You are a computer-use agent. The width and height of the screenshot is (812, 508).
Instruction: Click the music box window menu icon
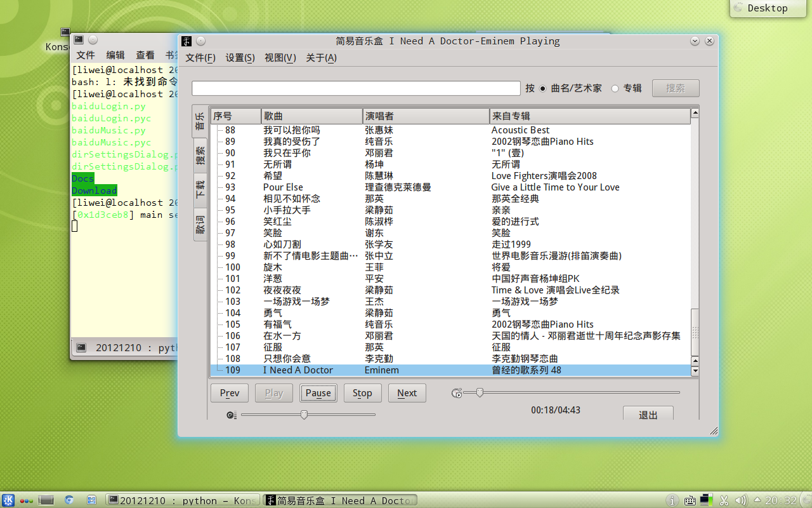[x=187, y=41]
